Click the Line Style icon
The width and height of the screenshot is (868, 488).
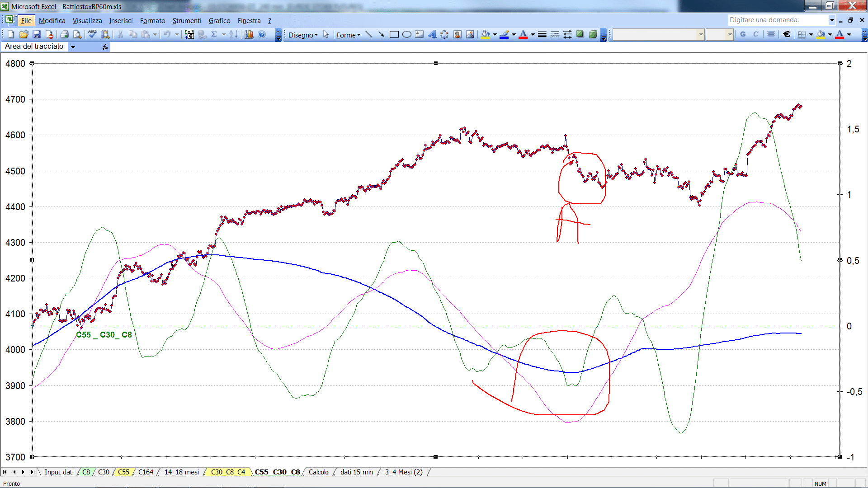(x=542, y=34)
